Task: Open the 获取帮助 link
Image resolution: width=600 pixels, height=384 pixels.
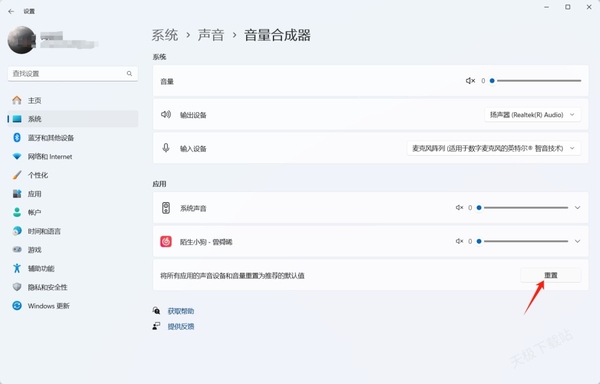Action: point(181,311)
